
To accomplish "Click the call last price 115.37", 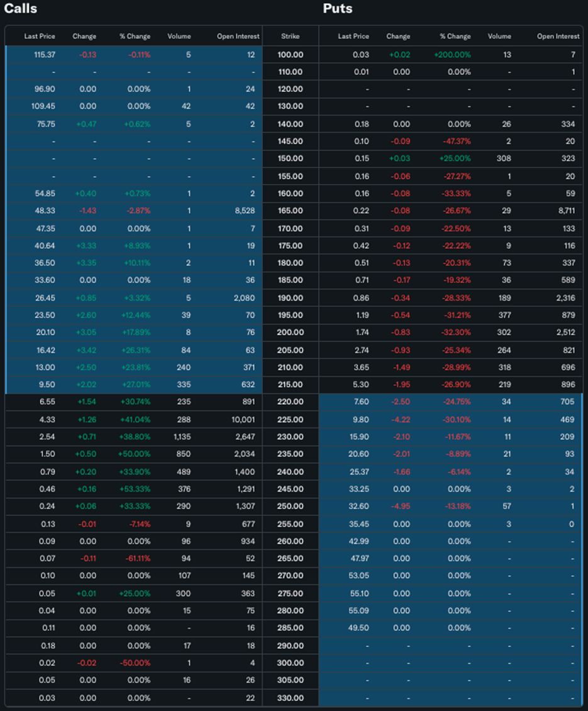I will (44, 55).
